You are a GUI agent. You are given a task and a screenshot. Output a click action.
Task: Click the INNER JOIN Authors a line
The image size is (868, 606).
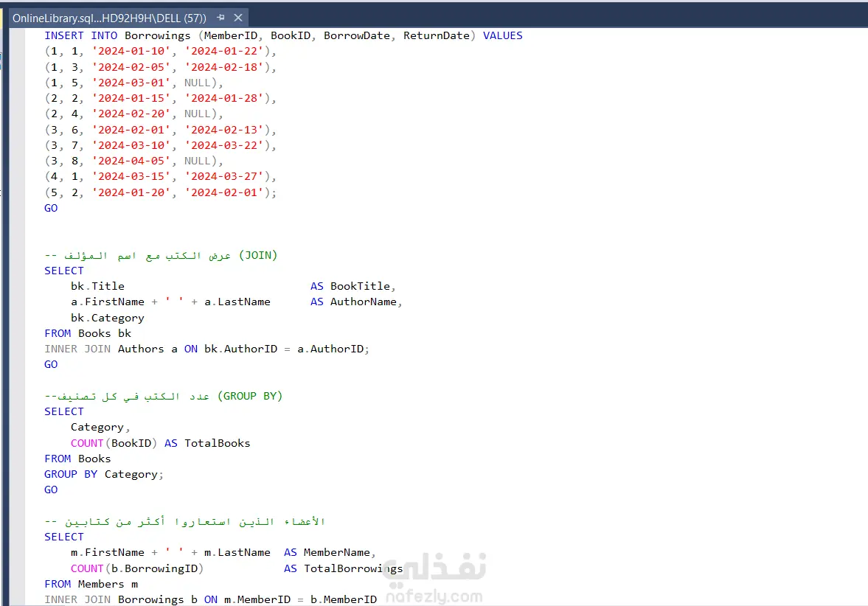point(206,349)
